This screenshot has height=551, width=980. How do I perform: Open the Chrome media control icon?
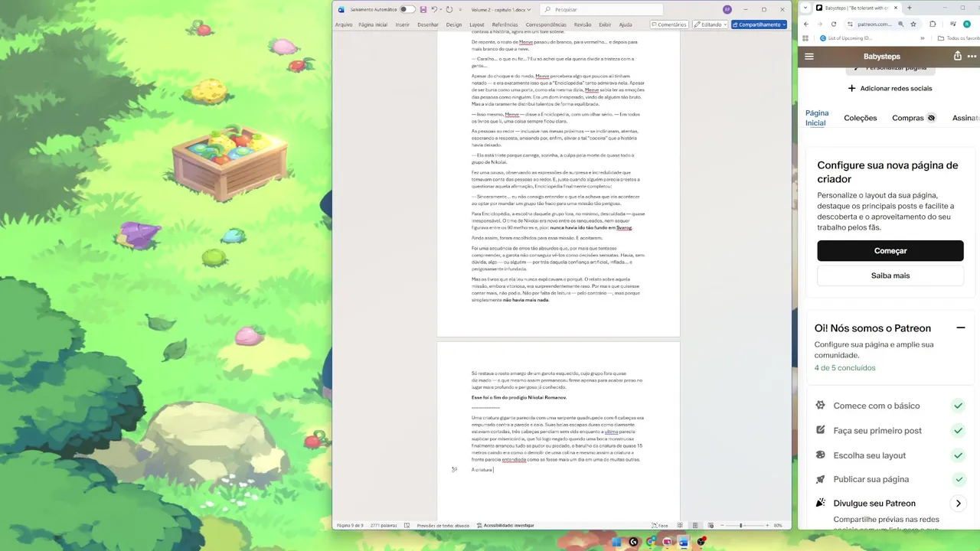pos(952,24)
